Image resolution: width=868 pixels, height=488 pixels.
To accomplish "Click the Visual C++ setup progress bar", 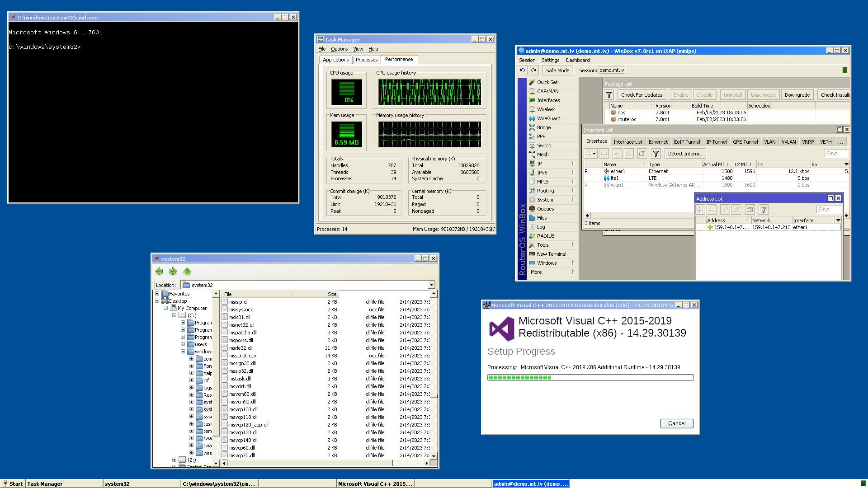I will pos(590,378).
